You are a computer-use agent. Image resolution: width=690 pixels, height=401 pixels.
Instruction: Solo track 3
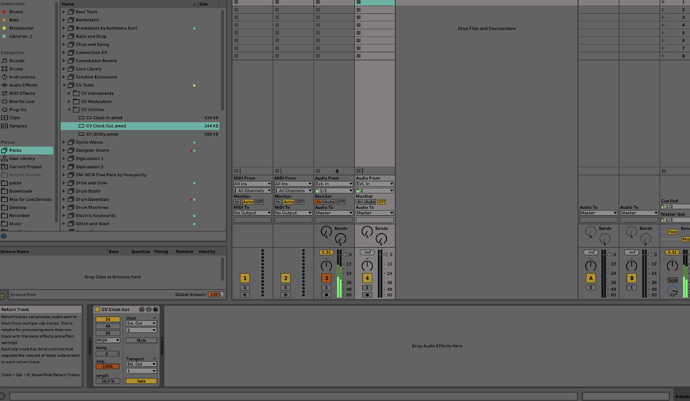click(326, 288)
